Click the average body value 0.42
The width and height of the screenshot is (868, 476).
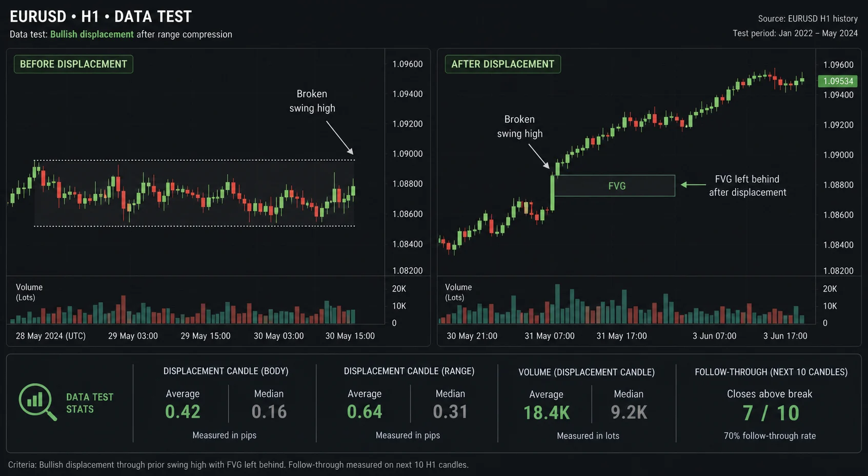pos(183,411)
